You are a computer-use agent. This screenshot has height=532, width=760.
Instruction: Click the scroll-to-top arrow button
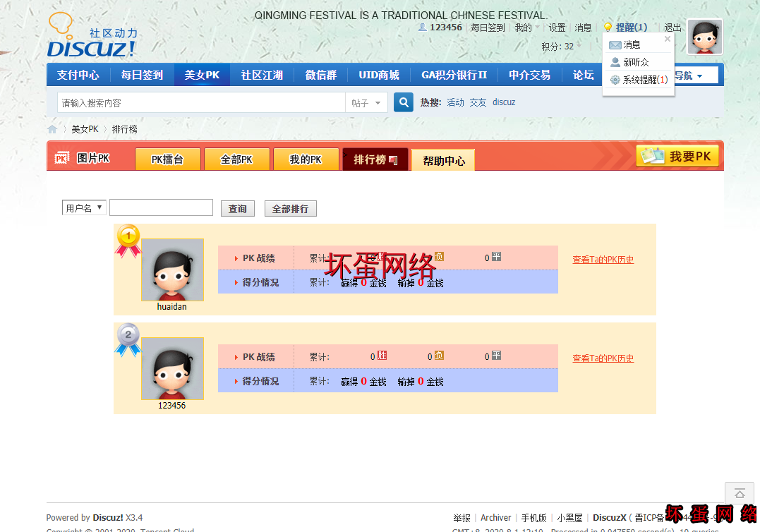[740, 493]
